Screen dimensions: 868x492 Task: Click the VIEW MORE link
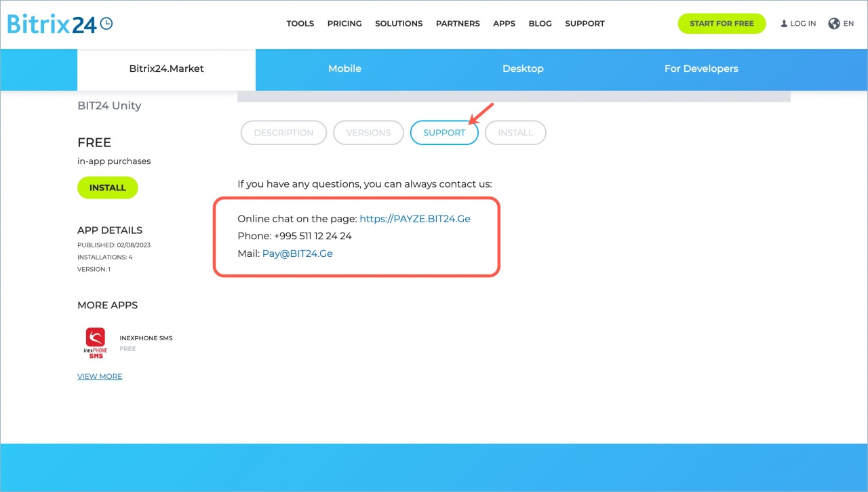click(x=100, y=377)
